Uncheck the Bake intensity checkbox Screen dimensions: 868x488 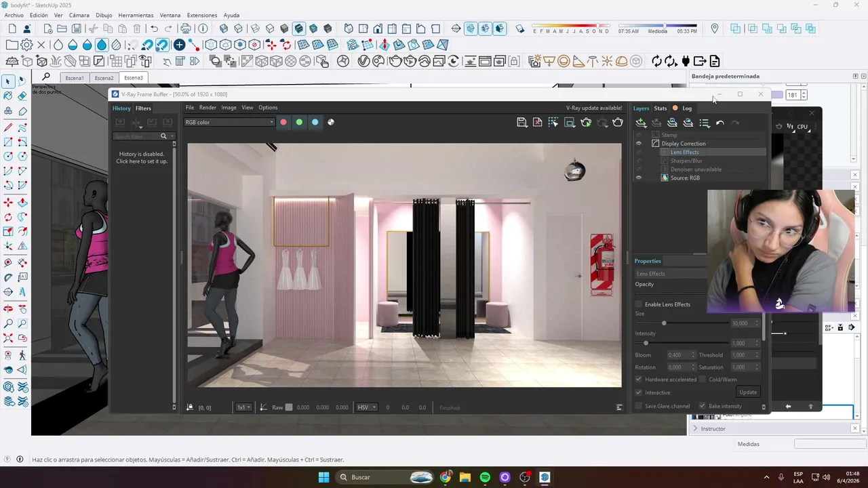703,406
